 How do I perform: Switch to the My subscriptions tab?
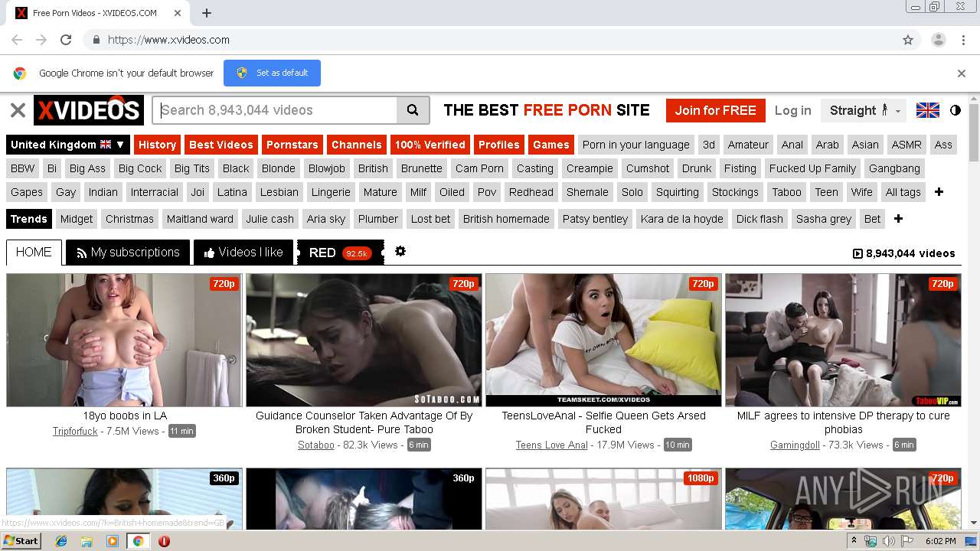click(x=128, y=252)
